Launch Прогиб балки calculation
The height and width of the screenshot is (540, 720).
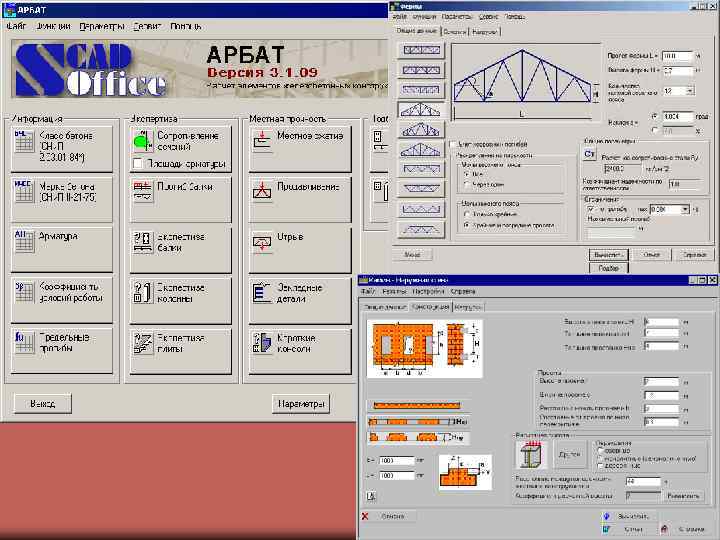(x=180, y=199)
